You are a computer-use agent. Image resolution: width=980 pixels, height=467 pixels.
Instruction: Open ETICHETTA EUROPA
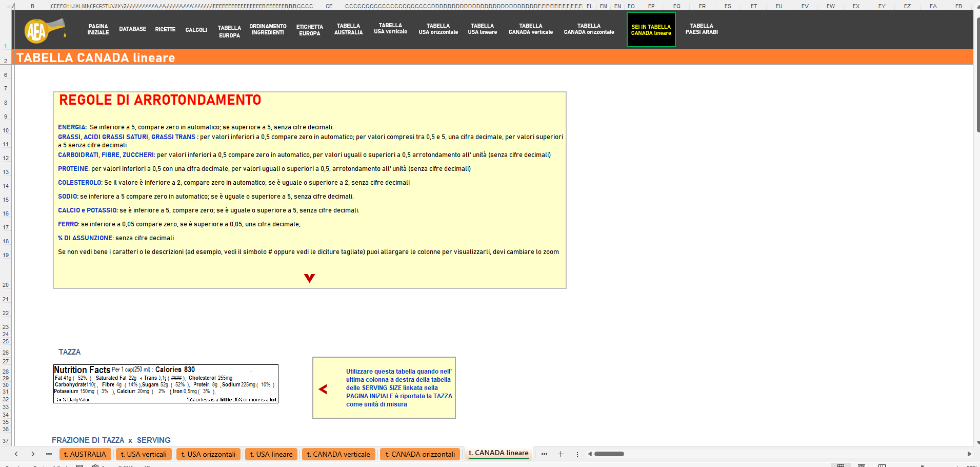(310, 30)
